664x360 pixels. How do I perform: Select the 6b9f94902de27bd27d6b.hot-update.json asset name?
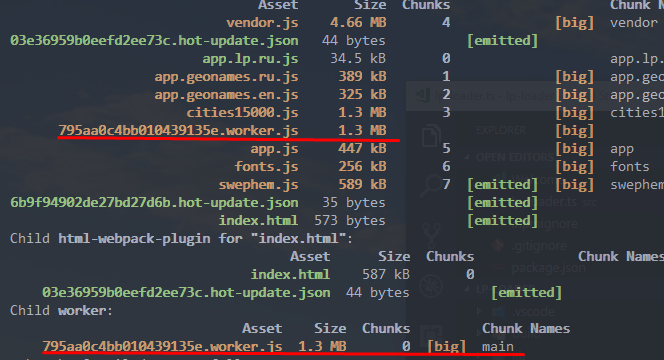click(154, 203)
